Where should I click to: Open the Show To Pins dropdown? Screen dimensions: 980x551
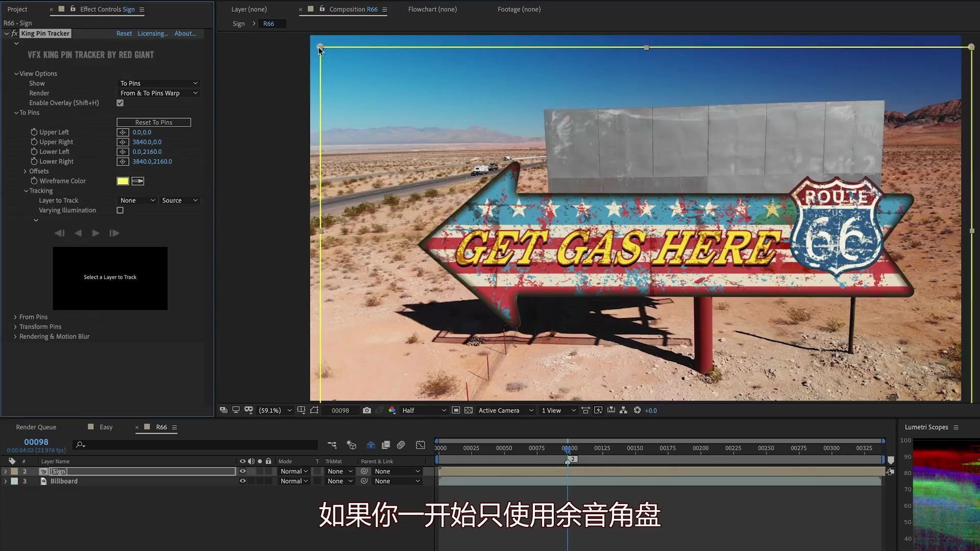point(158,83)
